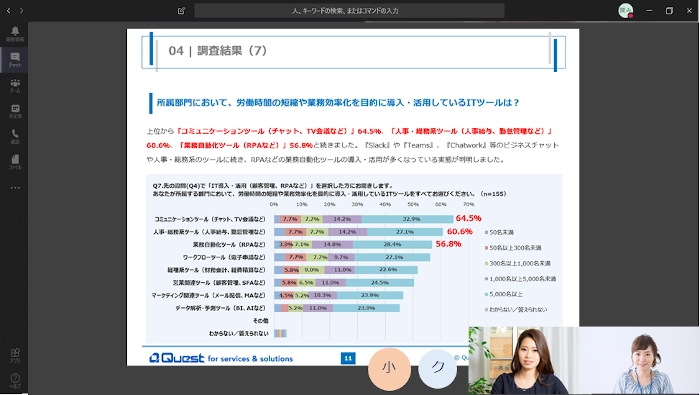Open the Apps store icon in sidebar
This screenshot has width=700, height=395.
[15, 355]
